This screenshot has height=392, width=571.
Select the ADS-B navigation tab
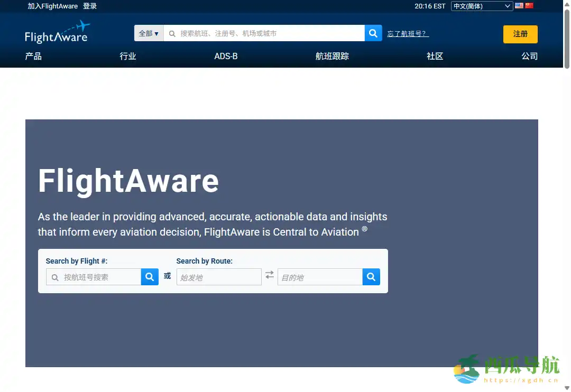tap(226, 56)
